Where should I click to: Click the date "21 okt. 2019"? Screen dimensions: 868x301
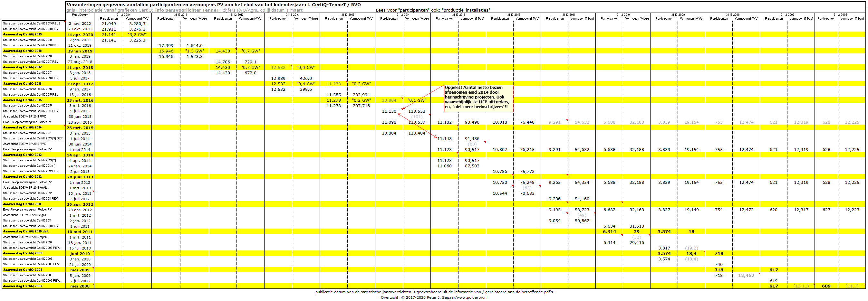[x=80, y=45]
